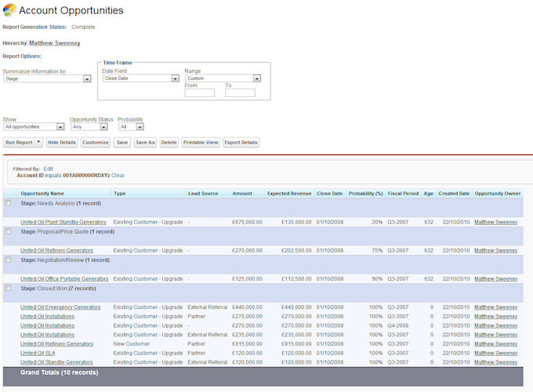
Task: Sort by the Fiscal Period column header
Action: point(403,193)
